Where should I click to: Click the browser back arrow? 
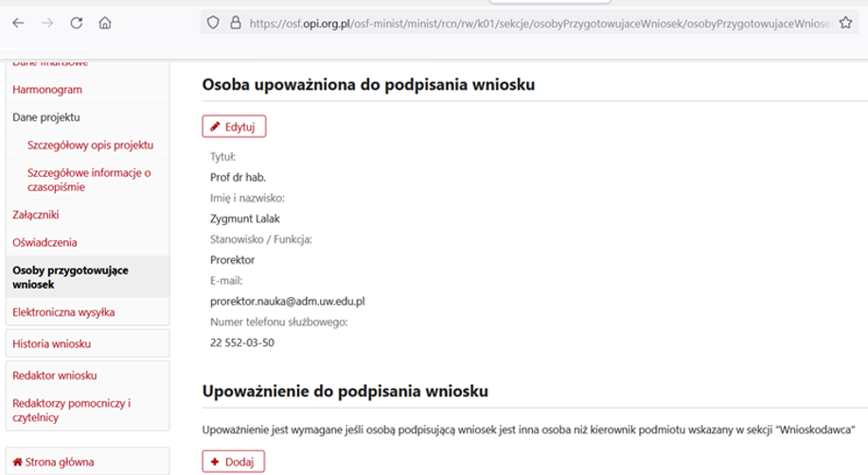pos(19,23)
